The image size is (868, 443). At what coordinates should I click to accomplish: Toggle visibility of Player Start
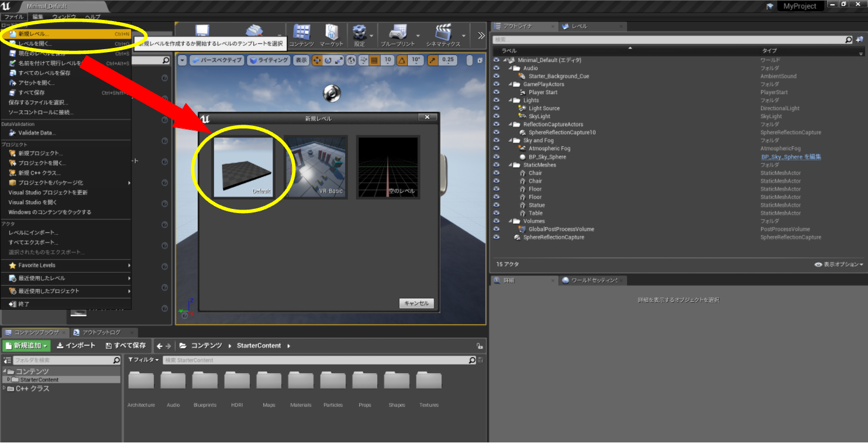click(497, 92)
